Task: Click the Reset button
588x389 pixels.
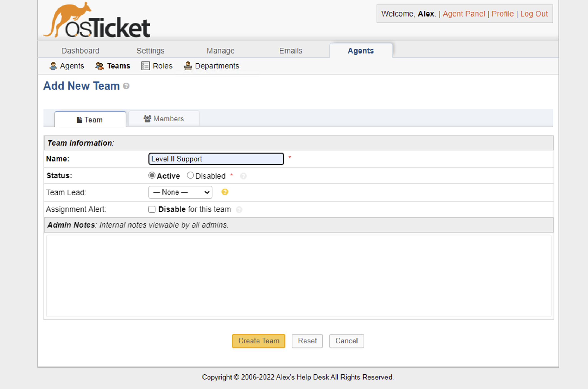Action: tap(307, 341)
